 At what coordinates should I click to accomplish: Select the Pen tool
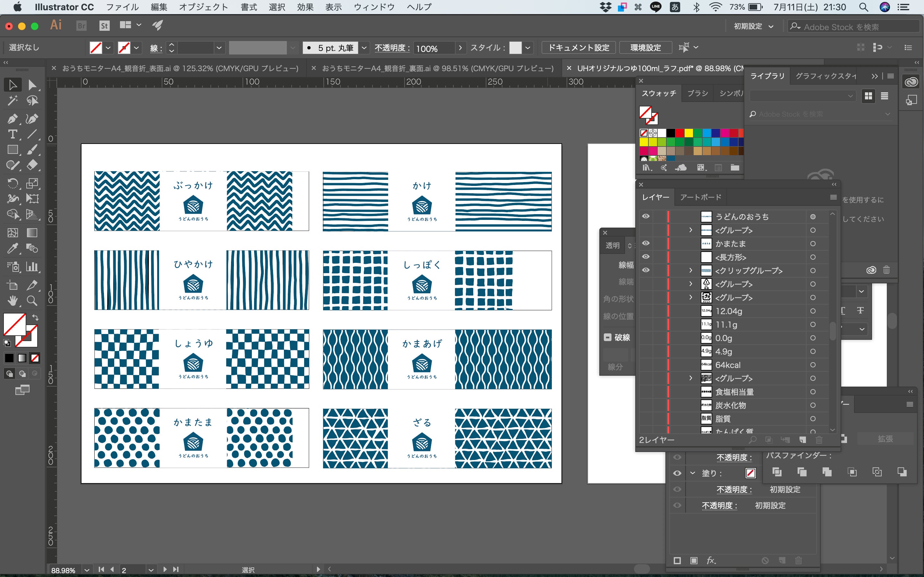pyautogui.click(x=12, y=119)
